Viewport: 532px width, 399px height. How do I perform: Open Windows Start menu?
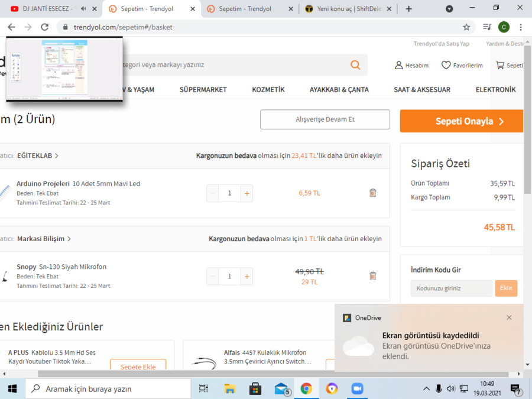coord(12,389)
